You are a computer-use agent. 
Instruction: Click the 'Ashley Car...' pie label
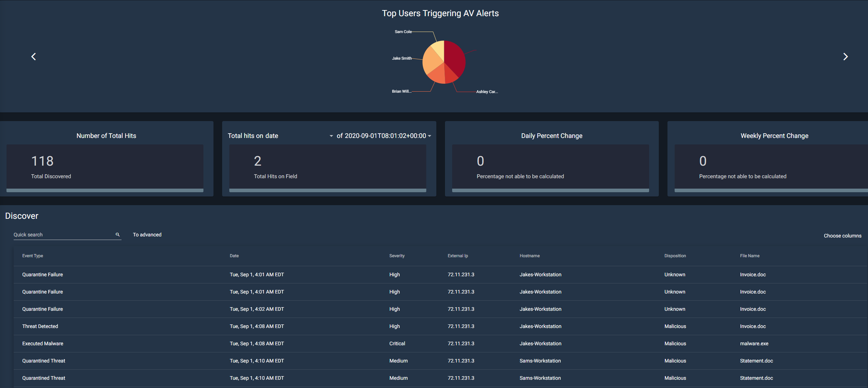click(x=487, y=92)
